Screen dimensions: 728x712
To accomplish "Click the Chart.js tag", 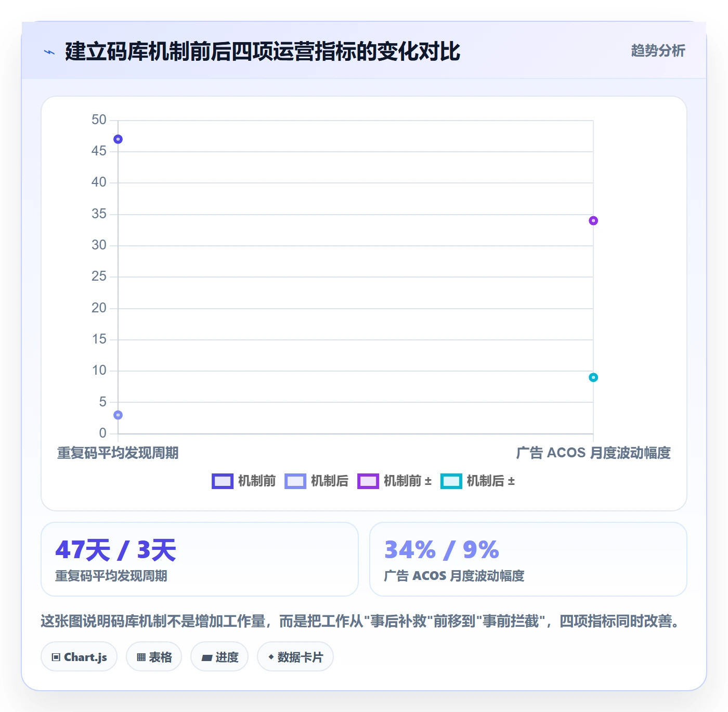I will click(x=79, y=657).
